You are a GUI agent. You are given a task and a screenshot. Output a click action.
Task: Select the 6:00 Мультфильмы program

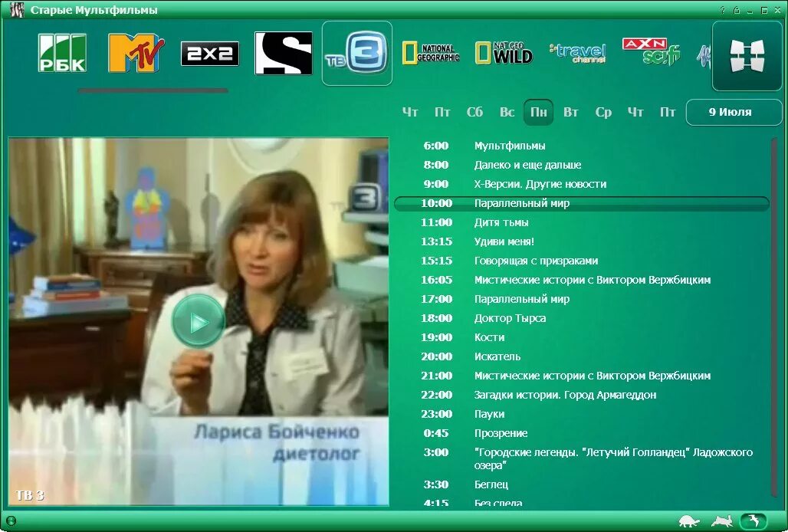click(582, 146)
